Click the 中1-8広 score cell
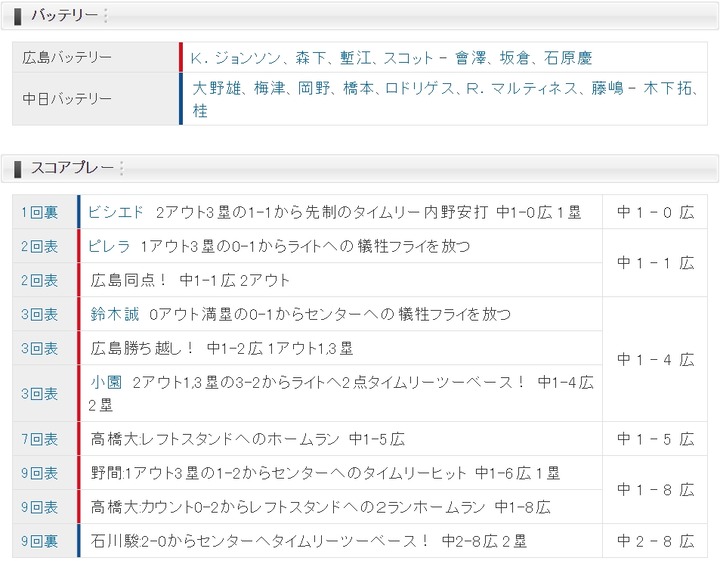 pyautogui.click(x=655, y=489)
